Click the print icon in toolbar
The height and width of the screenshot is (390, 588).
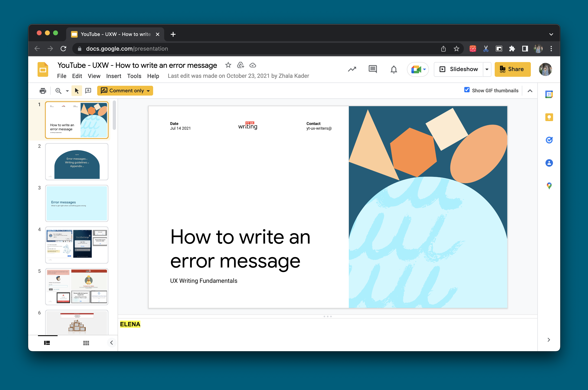coord(43,91)
